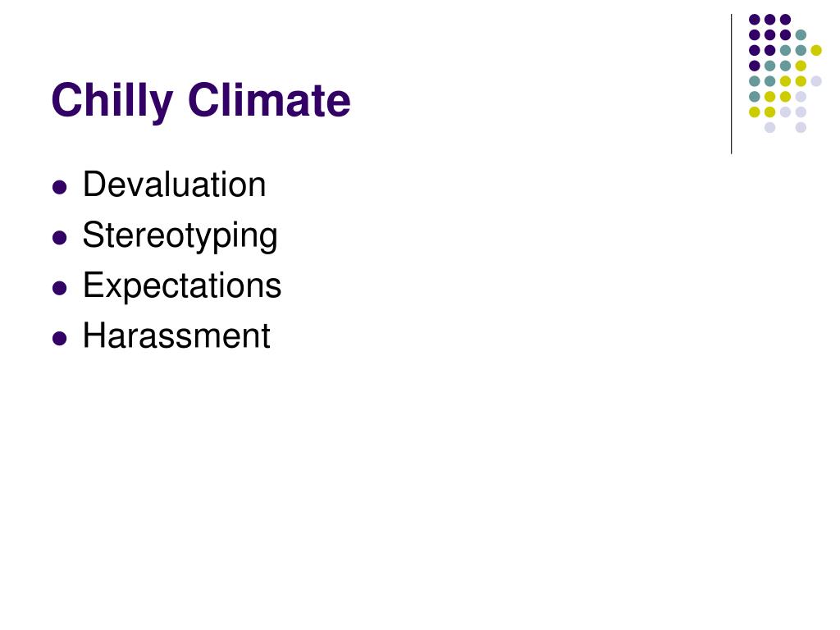840x630 pixels.
Task: Click the top-left purple dot of the dot grid
Action: pyautogui.click(x=755, y=20)
